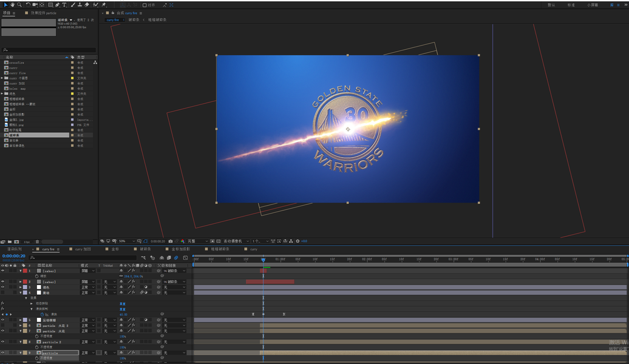Select the Zoom magnifier tool
Viewport: 629px width, 364px height.
pyautogui.click(x=19, y=5)
